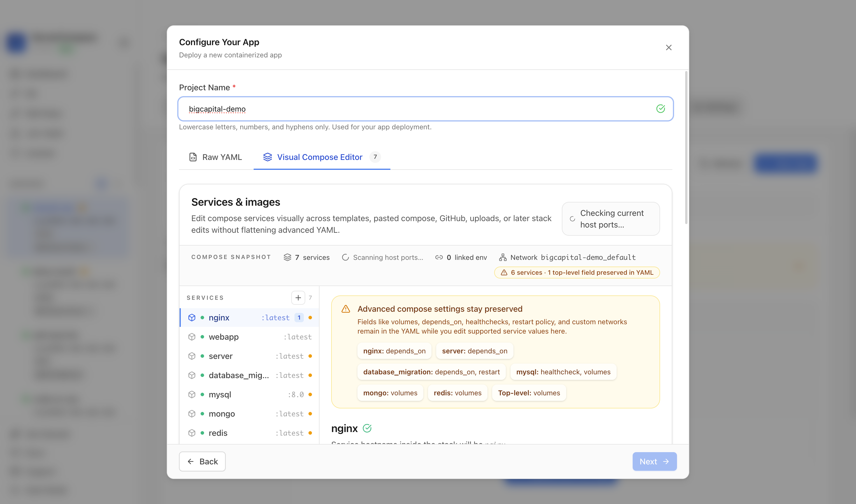
Task: Click the webapp :latest tag
Action: pyautogui.click(x=297, y=337)
